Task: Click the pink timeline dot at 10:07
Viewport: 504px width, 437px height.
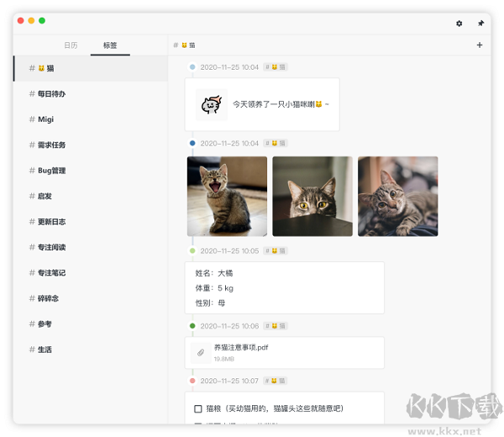Action: click(192, 381)
